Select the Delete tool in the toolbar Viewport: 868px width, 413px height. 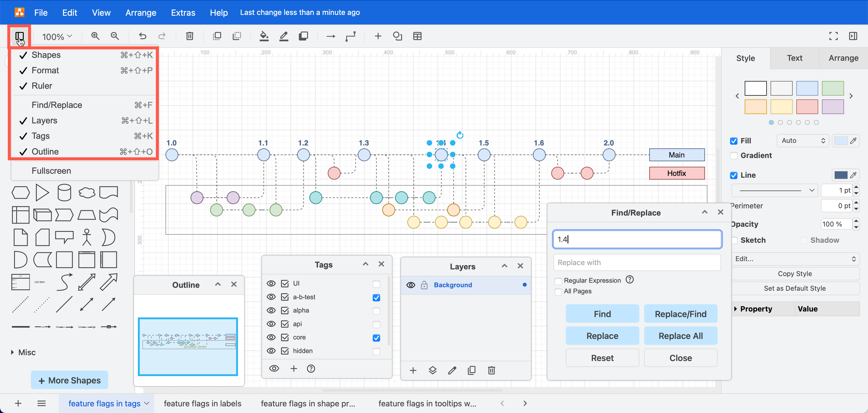click(x=190, y=36)
